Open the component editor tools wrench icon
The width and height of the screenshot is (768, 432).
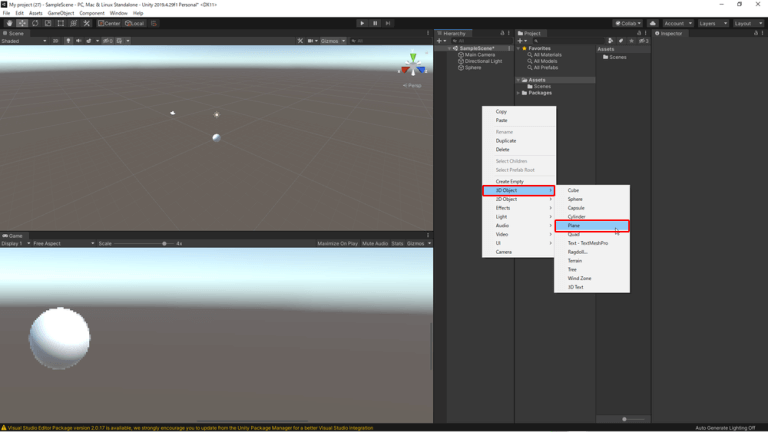tap(300, 41)
